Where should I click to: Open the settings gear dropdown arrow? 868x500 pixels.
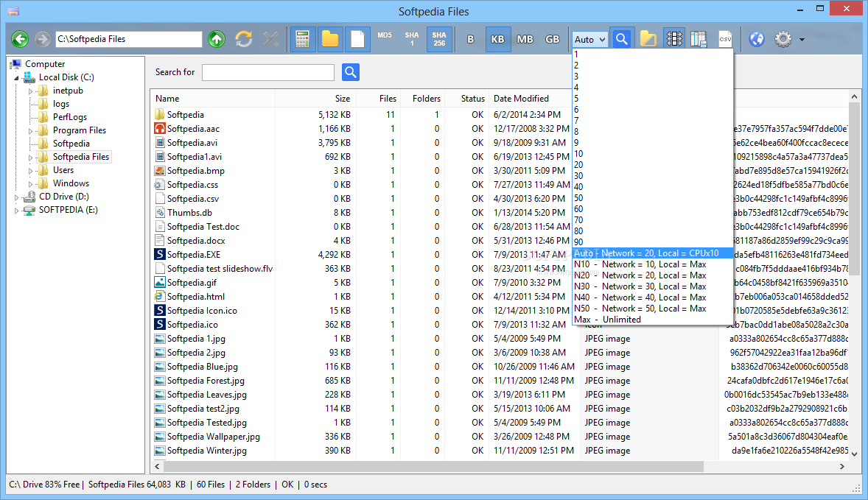point(802,40)
